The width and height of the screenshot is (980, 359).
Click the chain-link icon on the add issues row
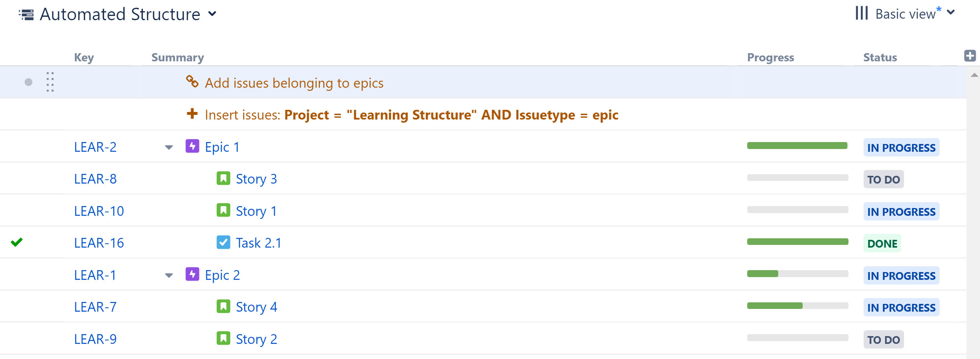tap(192, 82)
